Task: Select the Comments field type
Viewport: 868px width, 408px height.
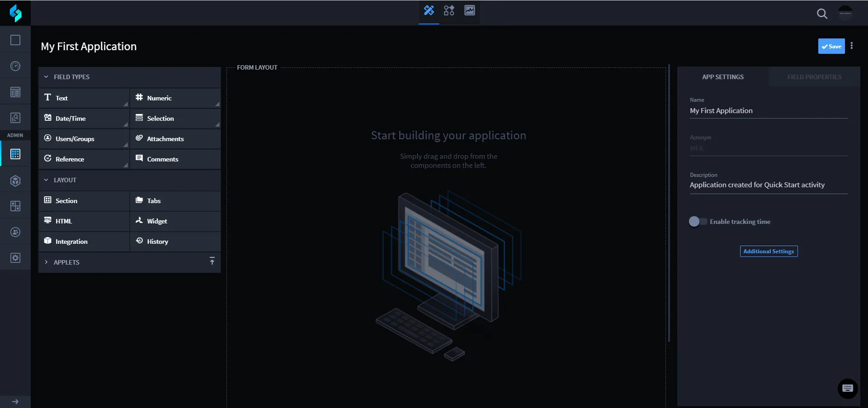Action: pos(175,159)
